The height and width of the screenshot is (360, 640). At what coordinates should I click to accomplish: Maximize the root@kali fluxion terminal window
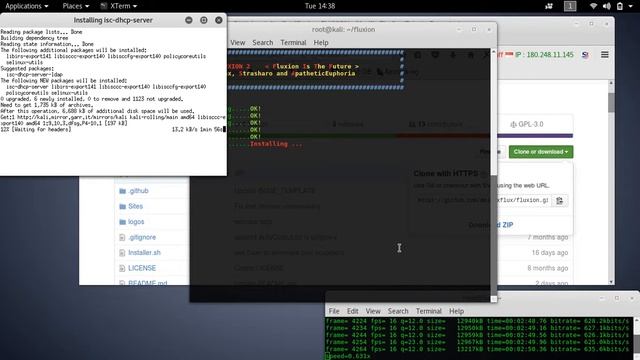[x=474, y=29]
